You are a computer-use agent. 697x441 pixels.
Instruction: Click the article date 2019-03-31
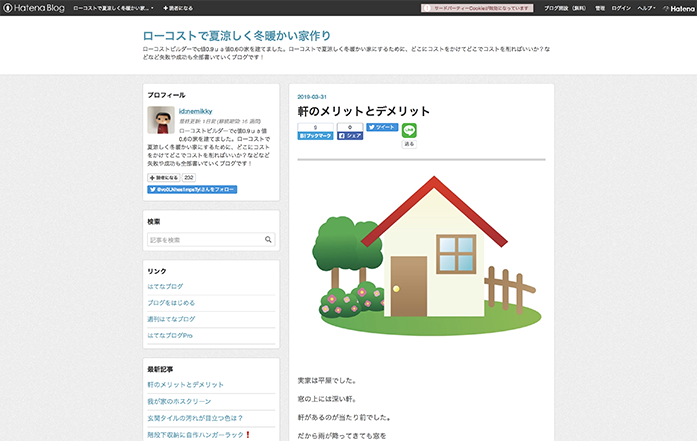312,96
